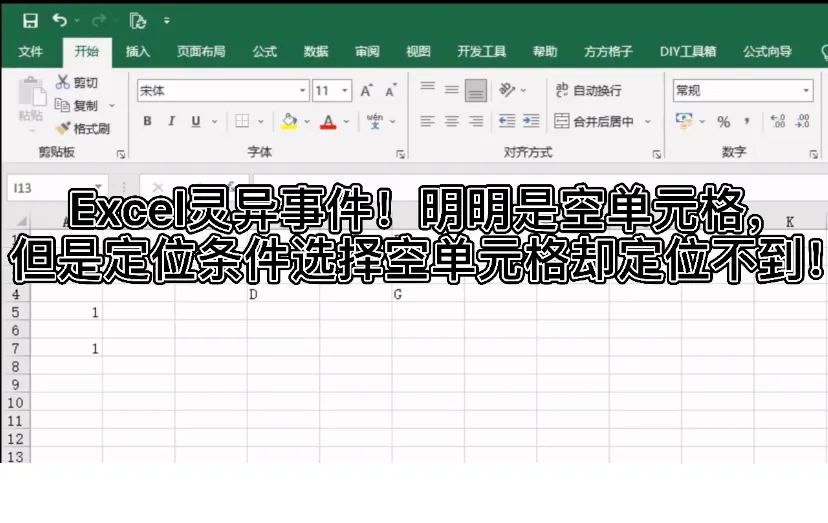Viewport: 828px width, 523px height.
Task: Expand the font name dropdown arrow
Action: [303, 90]
